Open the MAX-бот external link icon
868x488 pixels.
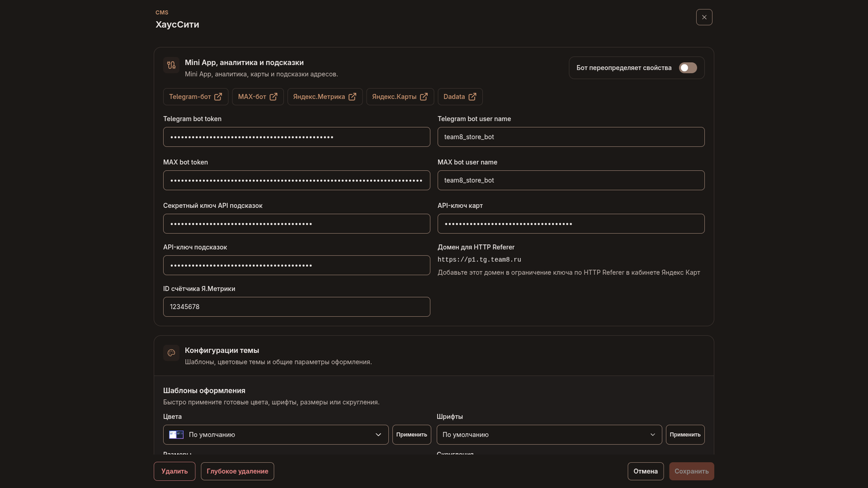(x=274, y=96)
